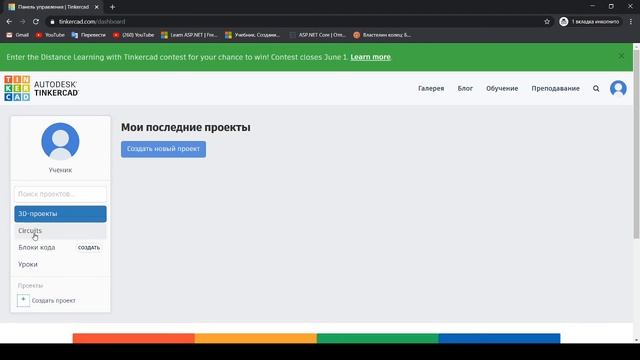Close the green contest banner

(x=621, y=56)
